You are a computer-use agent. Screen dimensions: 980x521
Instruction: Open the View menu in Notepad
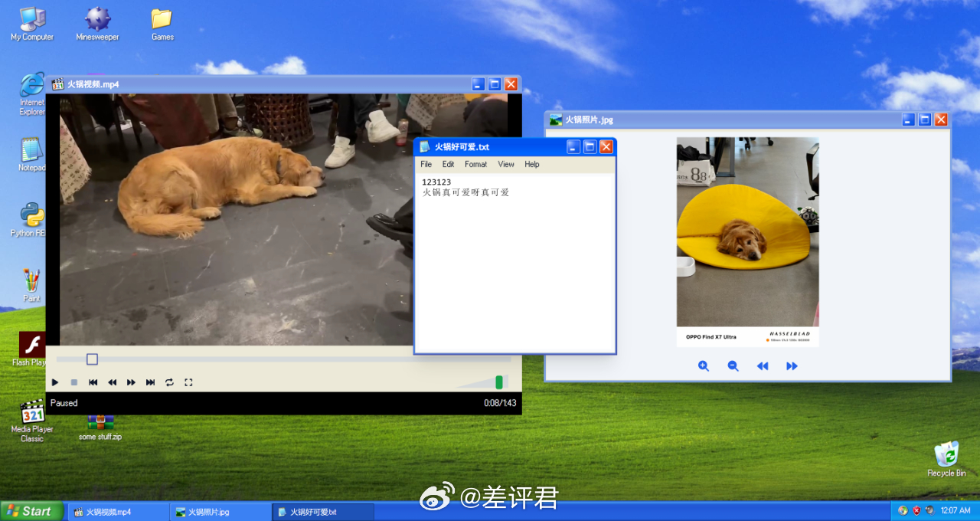click(506, 164)
